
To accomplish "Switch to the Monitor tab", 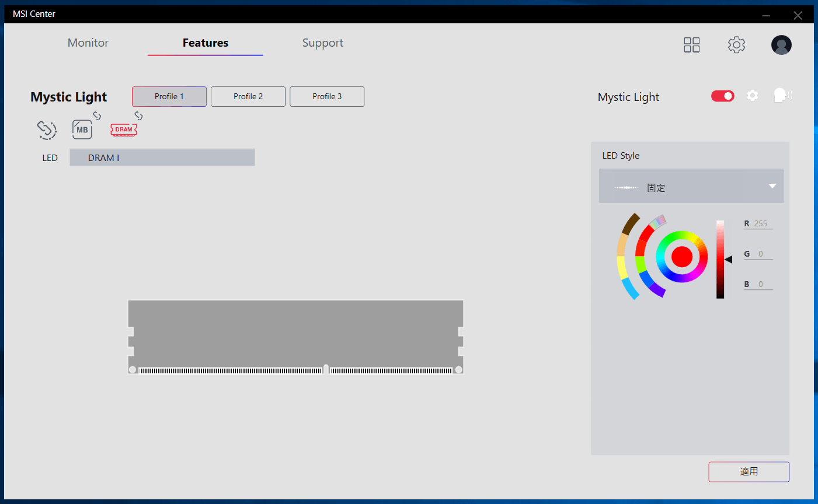I will pos(88,43).
